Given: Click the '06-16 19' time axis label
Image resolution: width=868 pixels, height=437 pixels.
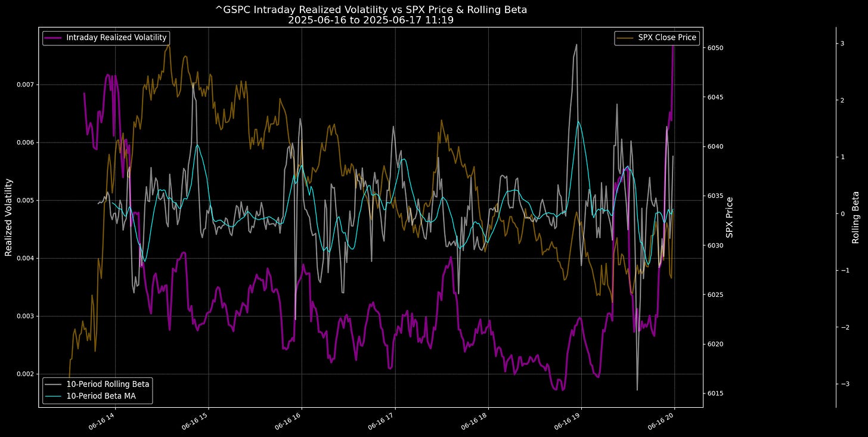Looking at the screenshot, I should pyautogui.click(x=567, y=421).
